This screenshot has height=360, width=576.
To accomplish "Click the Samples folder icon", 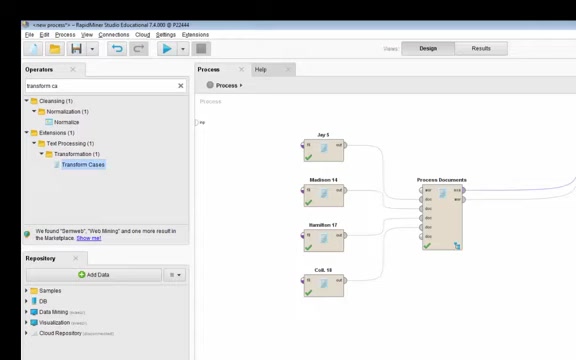I will pos(34,291).
